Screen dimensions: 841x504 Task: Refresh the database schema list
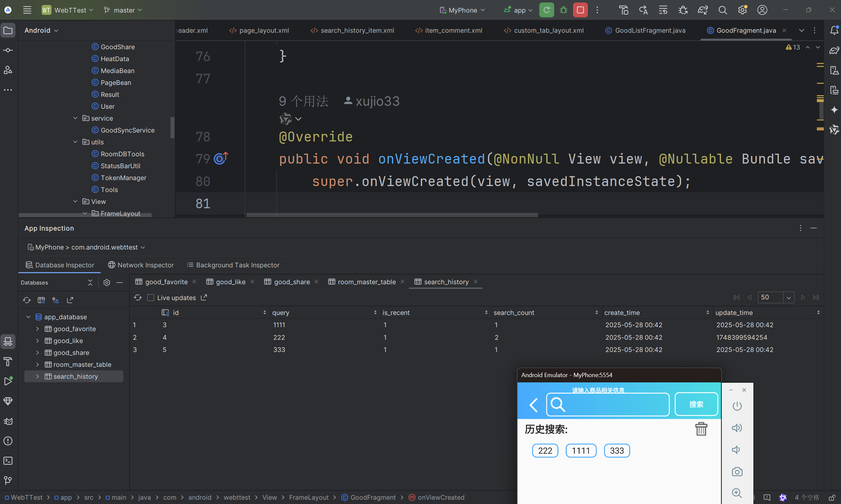[x=26, y=300]
